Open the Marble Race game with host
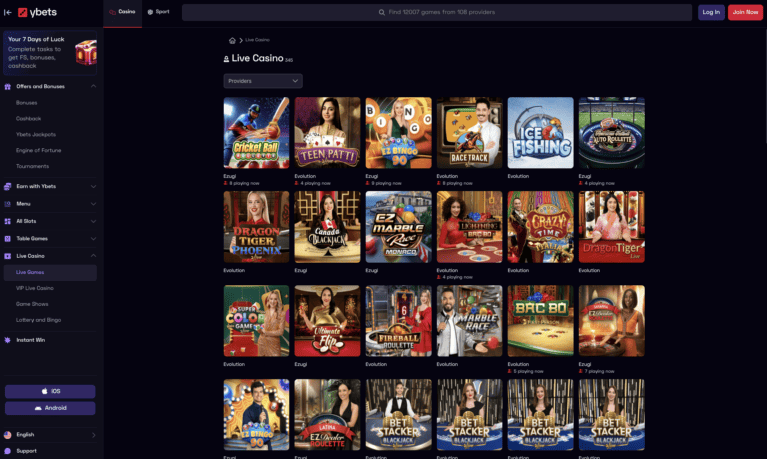The image size is (767, 459). pyautogui.click(x=470, y=321)
